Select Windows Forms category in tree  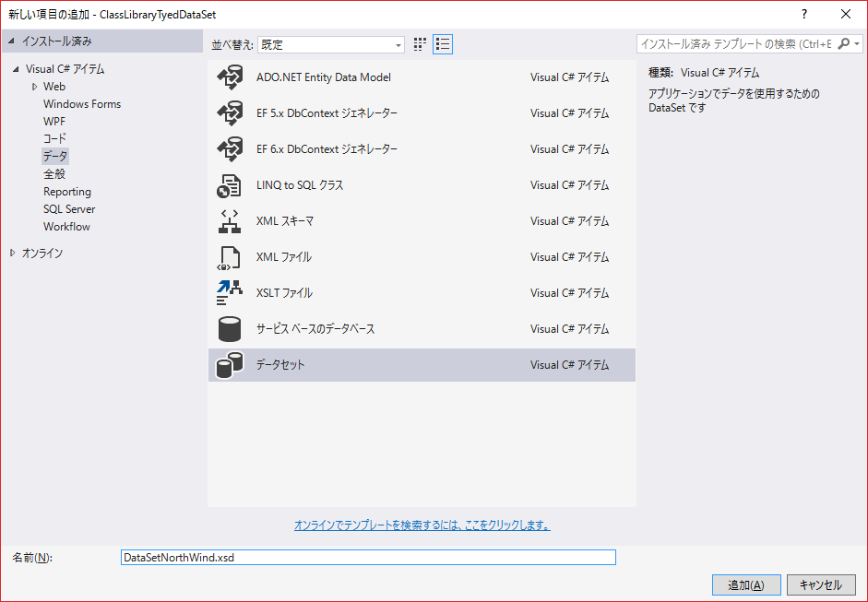click(x=82, y=104)
